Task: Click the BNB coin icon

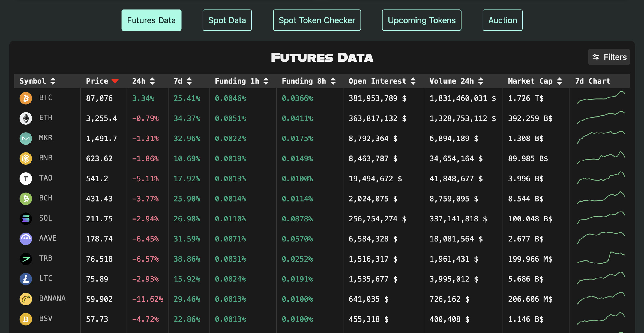Action: tap(25, 158)
